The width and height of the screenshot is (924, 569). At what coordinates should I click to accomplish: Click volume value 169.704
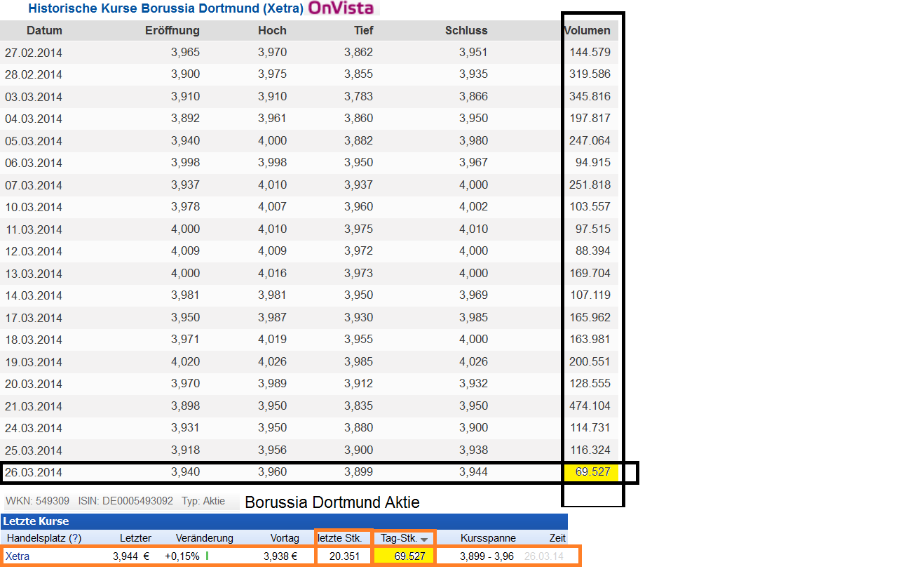(590, 273)
